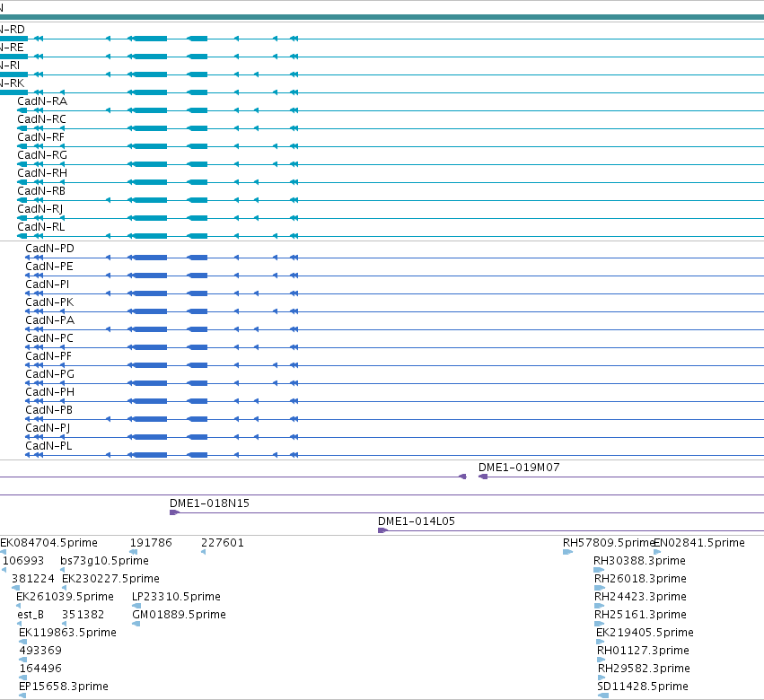Click the DME1-018N15 clone label
Screen dimensions: 764x700
pos(209,503)
